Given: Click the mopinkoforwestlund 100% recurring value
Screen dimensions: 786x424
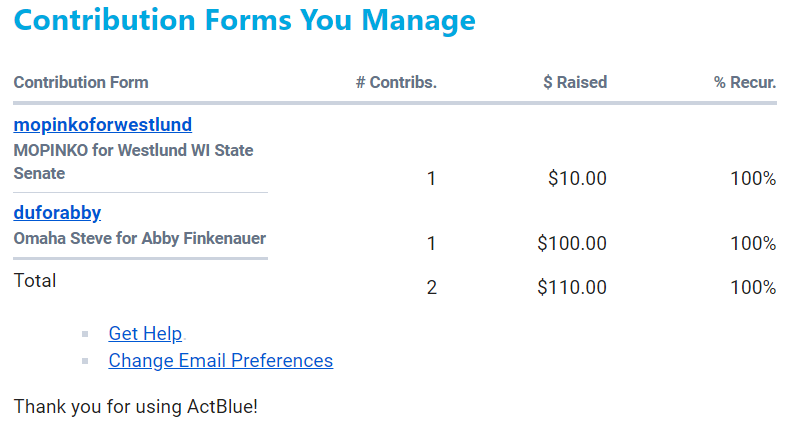Looking at the screenshot, I should (x=753, y=179).
